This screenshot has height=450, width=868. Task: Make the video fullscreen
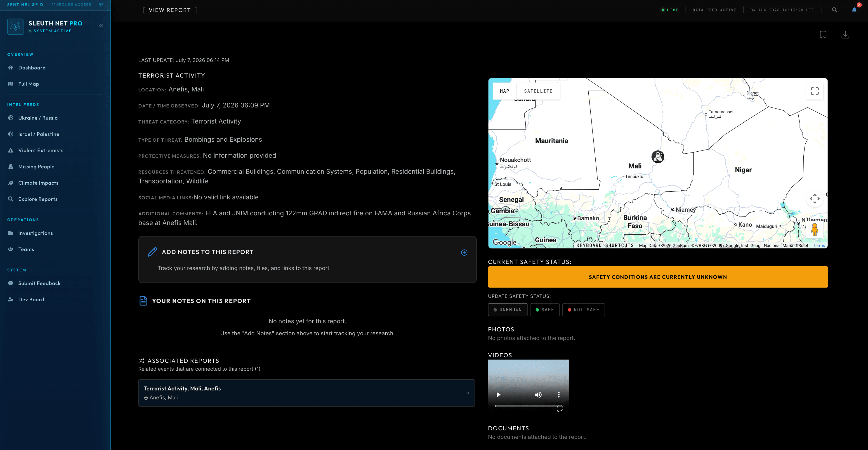[560, 409]
